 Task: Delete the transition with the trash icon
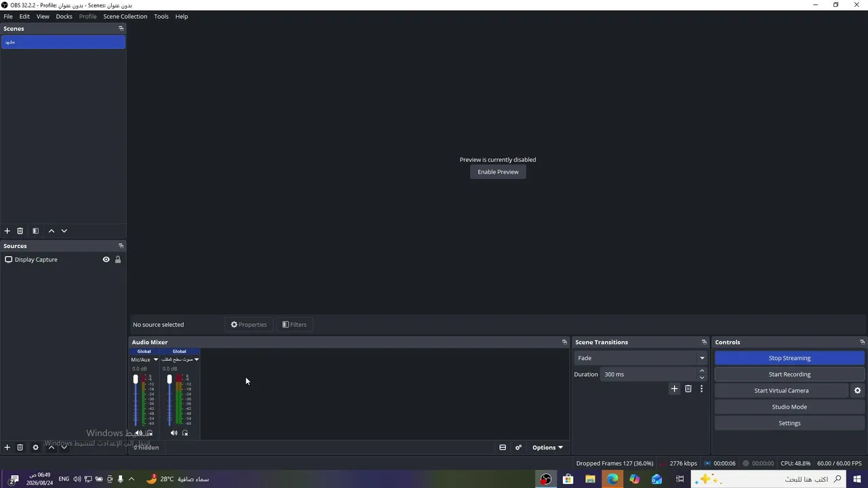[688, 389]
